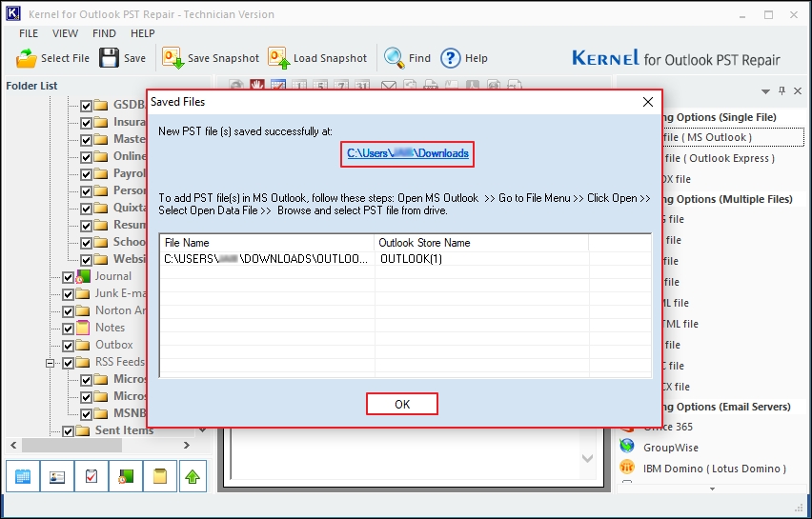Click preview pane down chevron
Viewport: 812px width, 519px height.
pyautogui.click(x=587, y=458)
